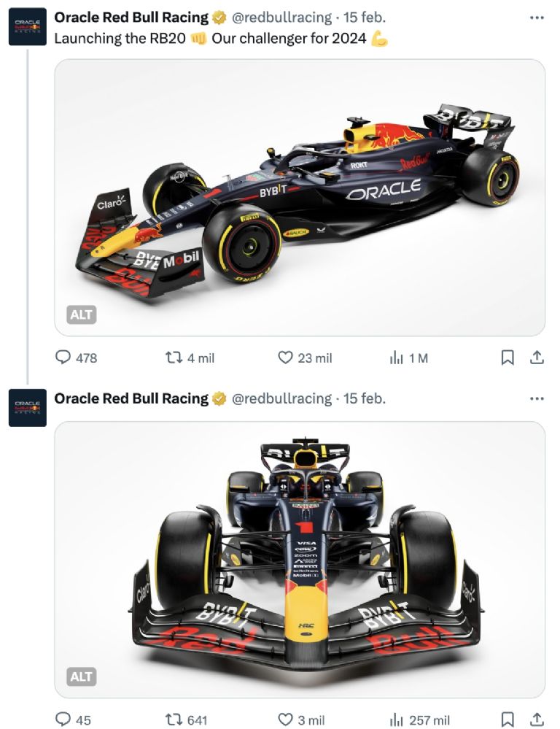Show ALT text of the first image

point(80,314)
